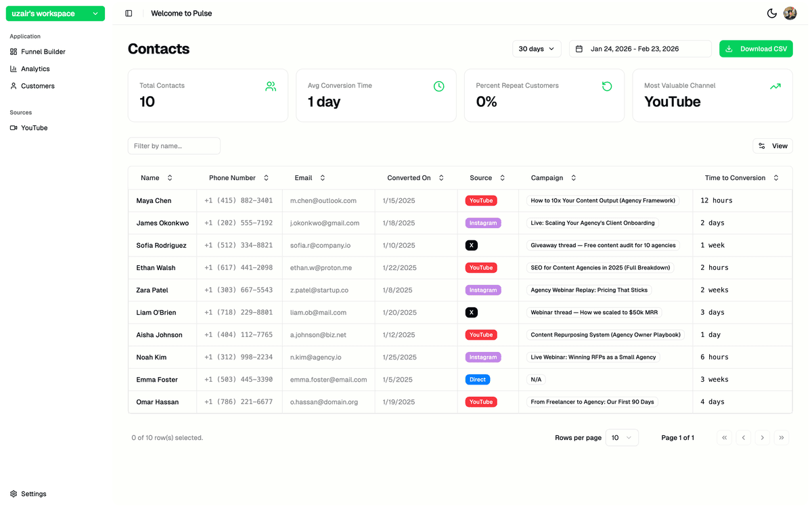This screenshot has height=509, width=812.
Task: Open Settings at sidebar bottom
Action: [33, 494]
